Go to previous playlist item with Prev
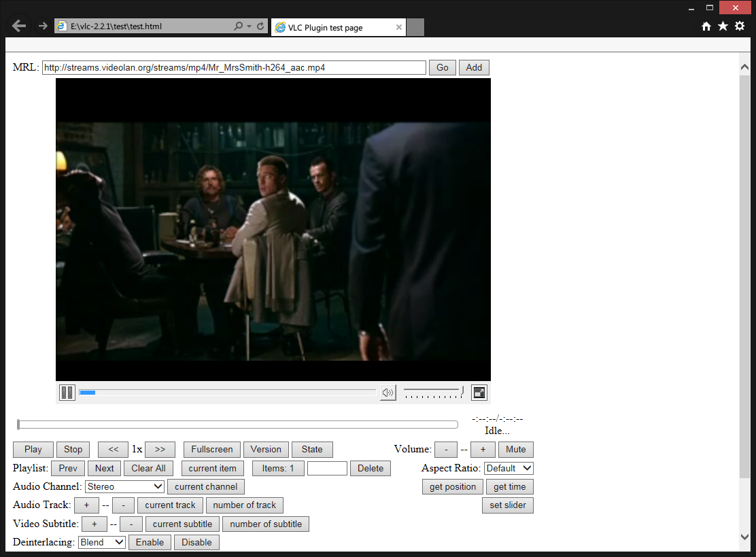The height and width of the screenshot is (557, 756). [68, 468]
